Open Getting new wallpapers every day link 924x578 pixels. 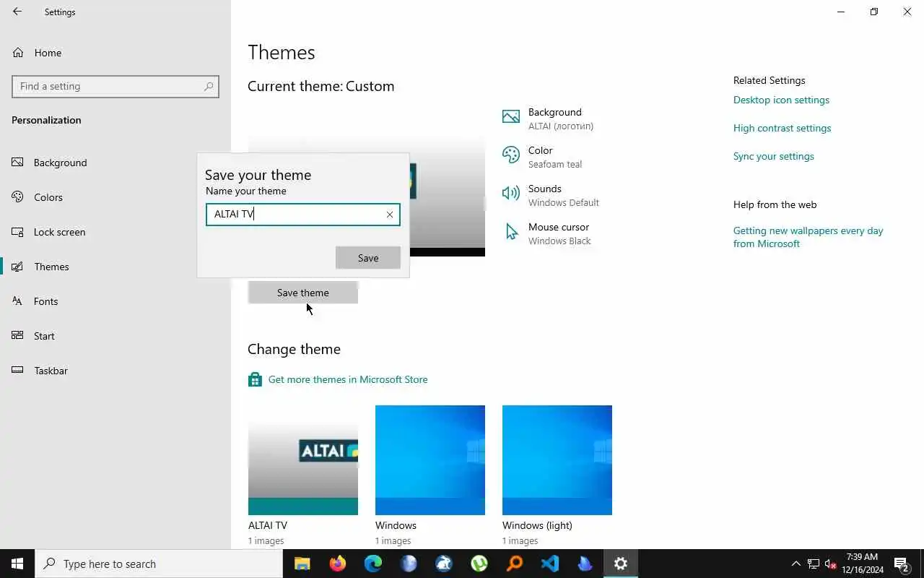coord(808,237)
